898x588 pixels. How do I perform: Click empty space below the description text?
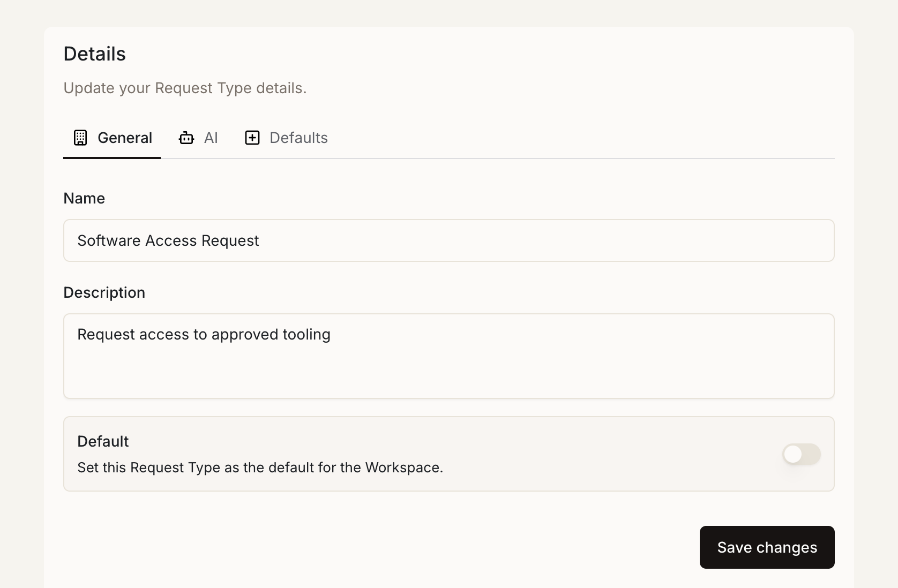[x=448, y=375]
